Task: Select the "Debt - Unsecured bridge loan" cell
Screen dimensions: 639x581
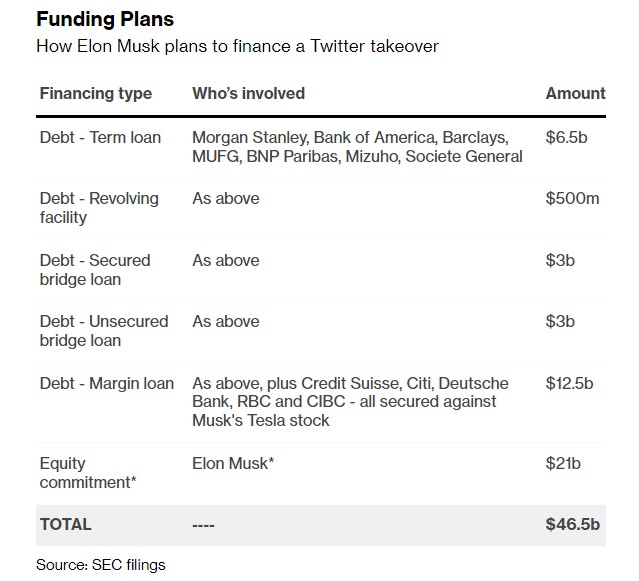Action: pyautogui.click(x=104, y=331)
